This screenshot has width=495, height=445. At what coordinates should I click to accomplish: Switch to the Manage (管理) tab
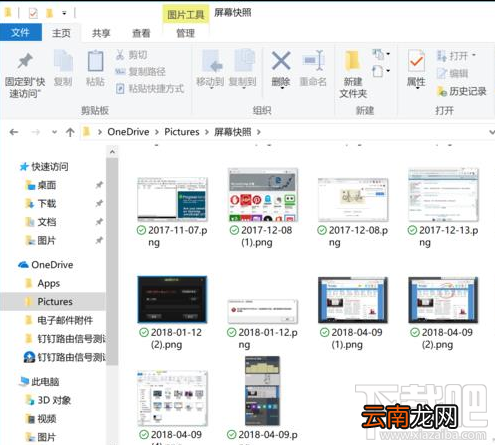click(185, 33)
